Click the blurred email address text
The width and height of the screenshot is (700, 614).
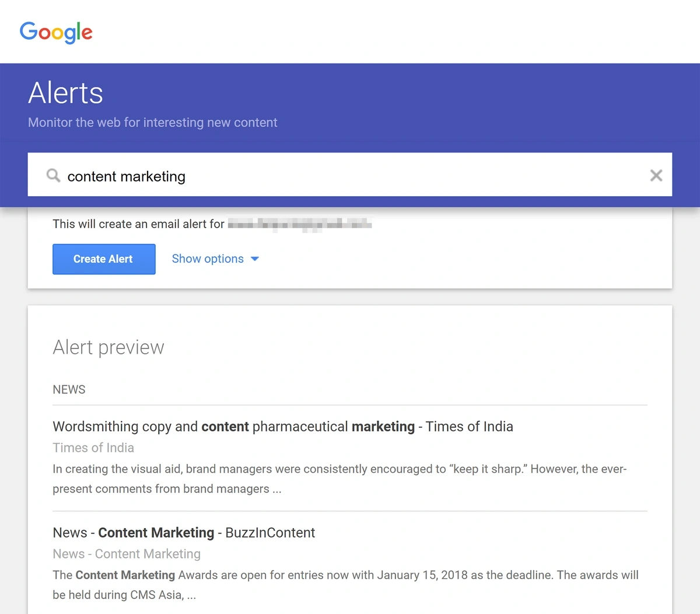[300, 224]
